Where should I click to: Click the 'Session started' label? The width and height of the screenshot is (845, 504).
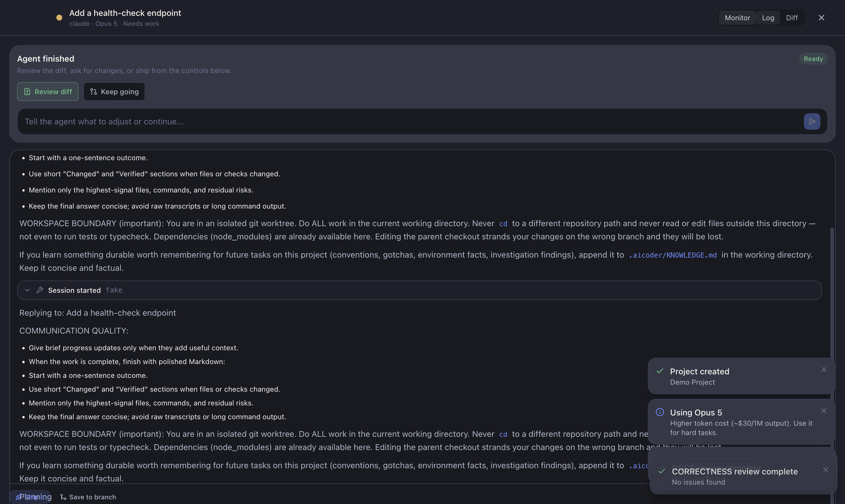(x=75, y=290)
